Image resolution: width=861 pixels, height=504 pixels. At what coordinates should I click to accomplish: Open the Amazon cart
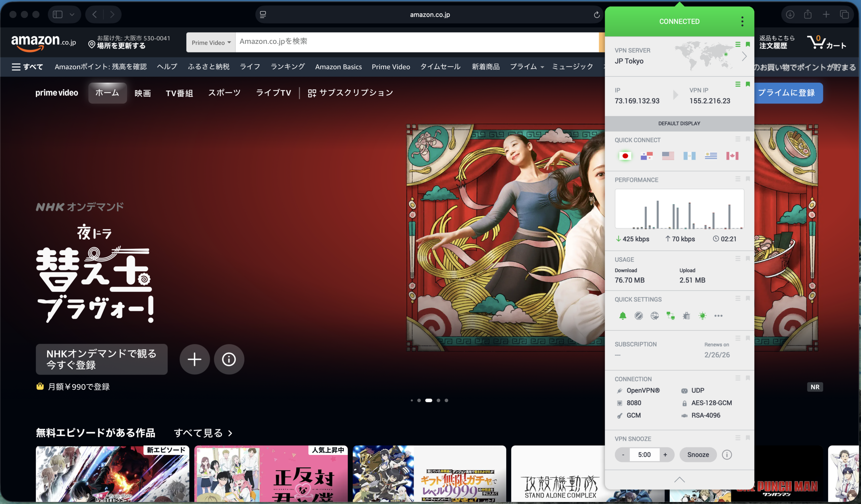[826, 42]
